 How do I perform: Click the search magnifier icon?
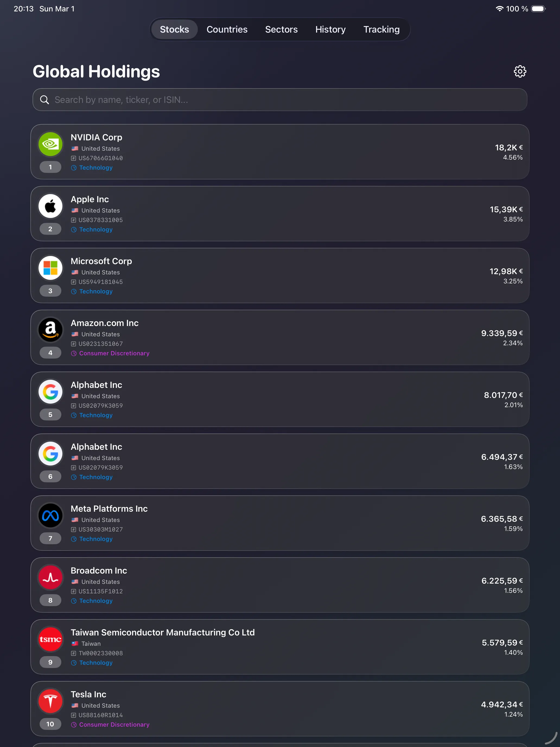[x=45, y=100]
